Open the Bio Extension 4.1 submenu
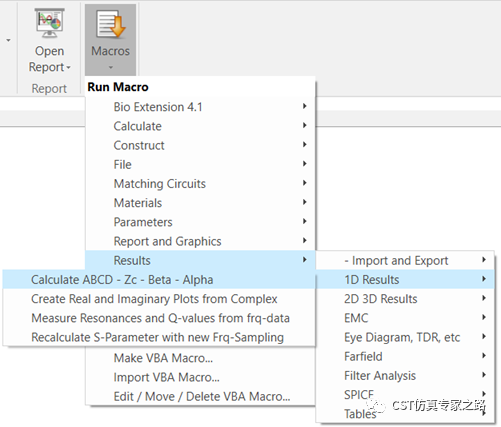Screen dimensions: 501x427 pos(200,107)
